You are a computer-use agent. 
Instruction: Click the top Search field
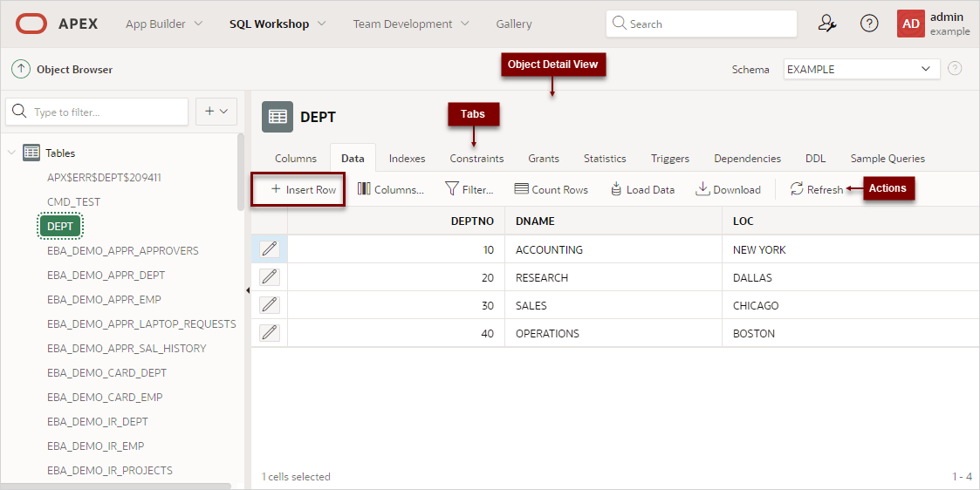[702, 24]
